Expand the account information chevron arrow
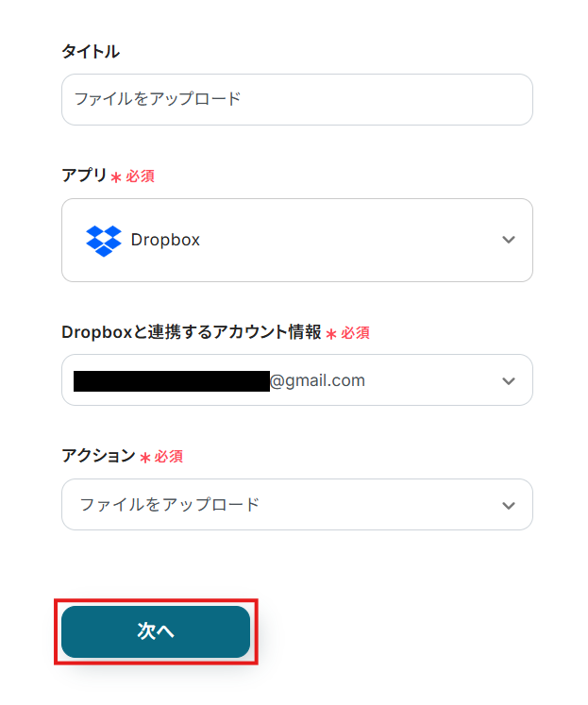Viewport: 588px width, 705px height. pyautogui.click(x=509, y=381)
